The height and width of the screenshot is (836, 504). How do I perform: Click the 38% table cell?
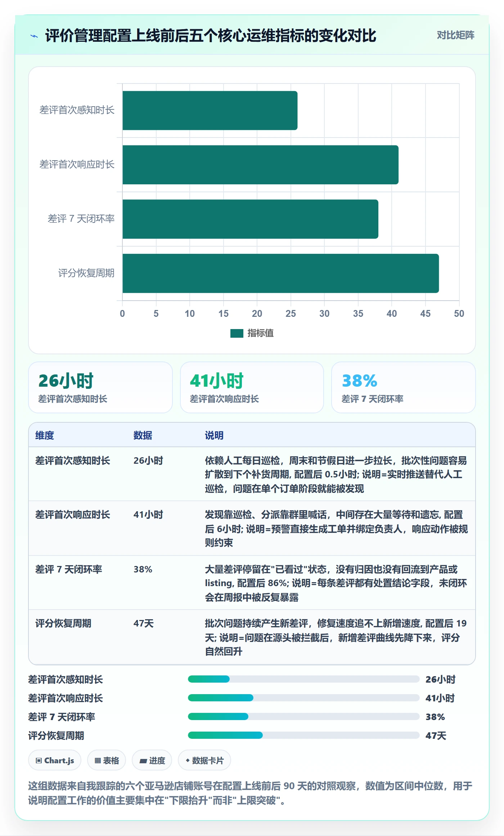point(143,570)
